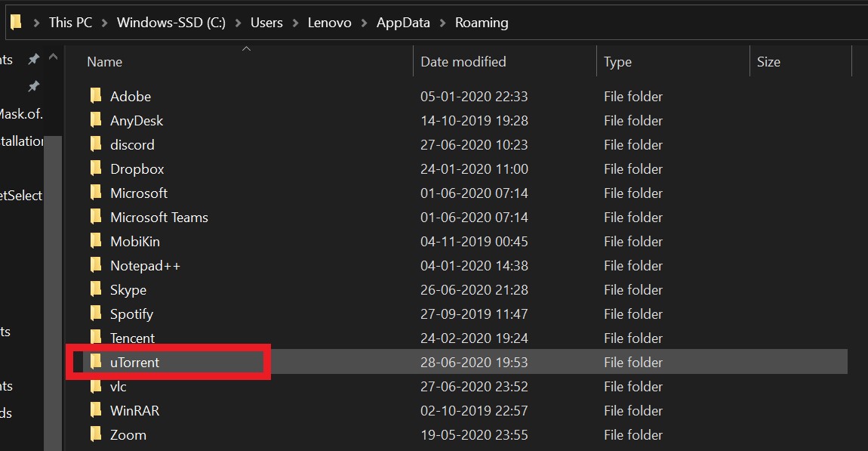
Task: Click the Dropbox folder icon
Action: click(x=96, y=168)
